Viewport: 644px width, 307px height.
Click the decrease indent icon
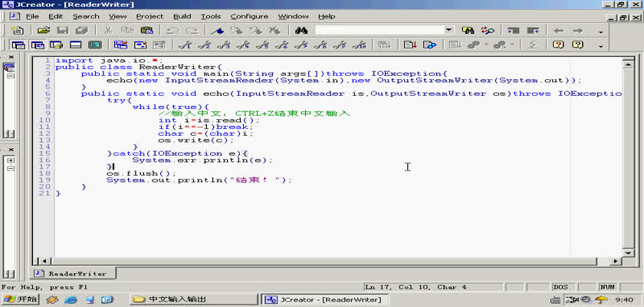[x=533, y=31]
